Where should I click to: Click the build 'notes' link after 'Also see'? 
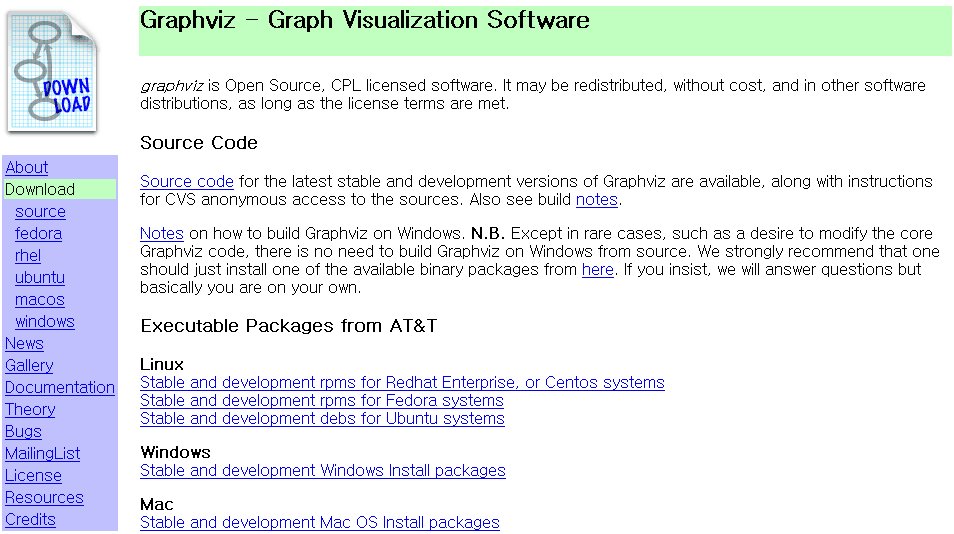(x=597, y=199)
